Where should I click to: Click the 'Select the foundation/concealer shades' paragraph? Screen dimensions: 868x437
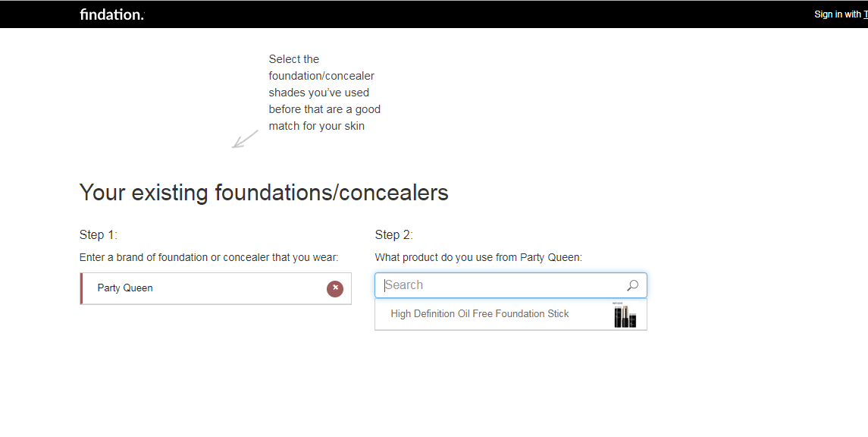click(324, 93)
